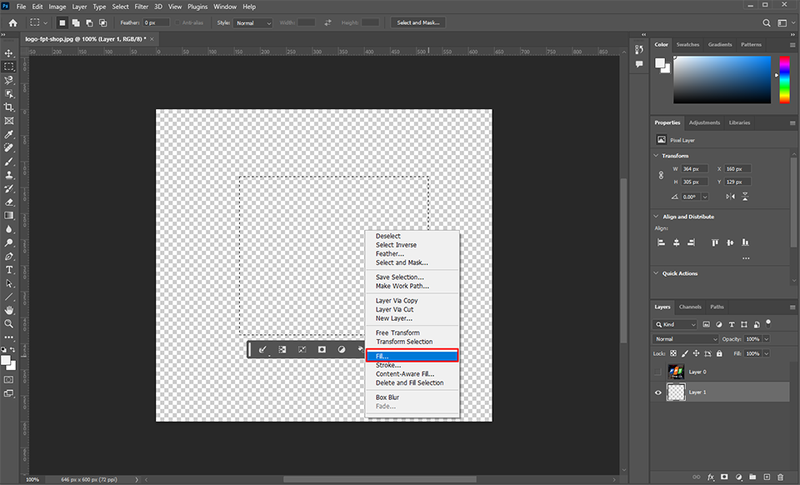Select the Eyedropper tool

pos(9,135)
